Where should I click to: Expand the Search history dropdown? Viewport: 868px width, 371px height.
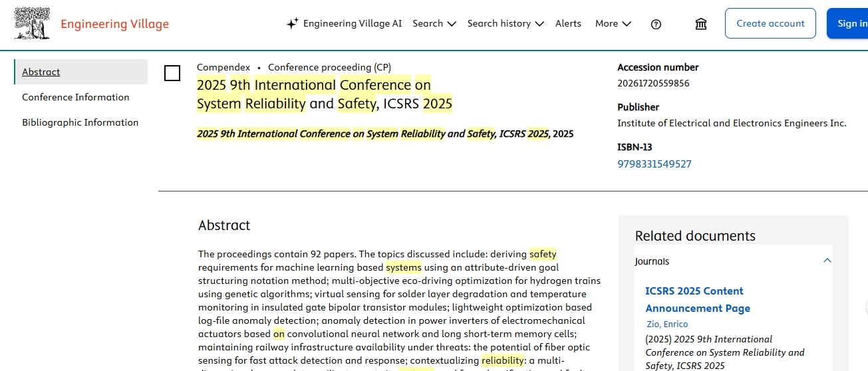506,23
